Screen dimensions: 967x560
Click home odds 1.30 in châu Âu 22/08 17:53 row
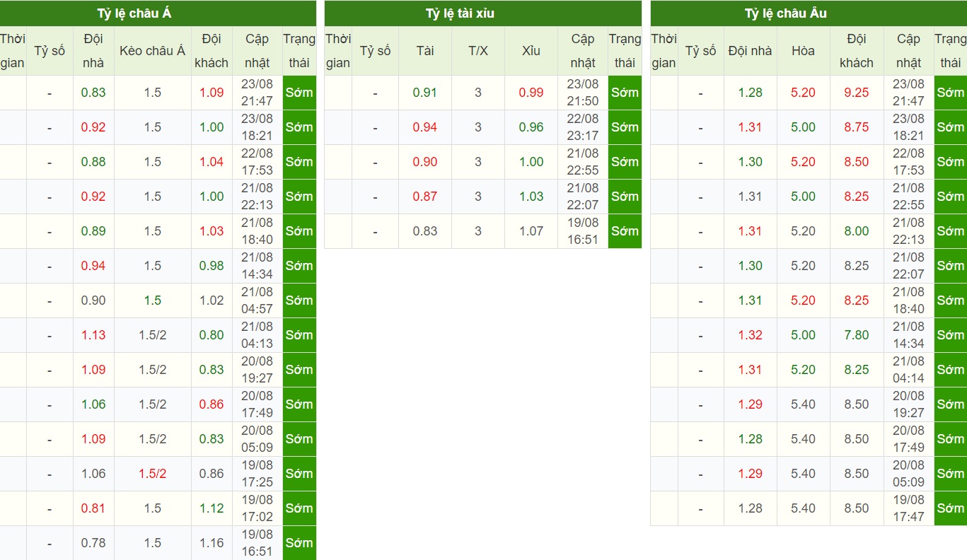tap(751, 162)
